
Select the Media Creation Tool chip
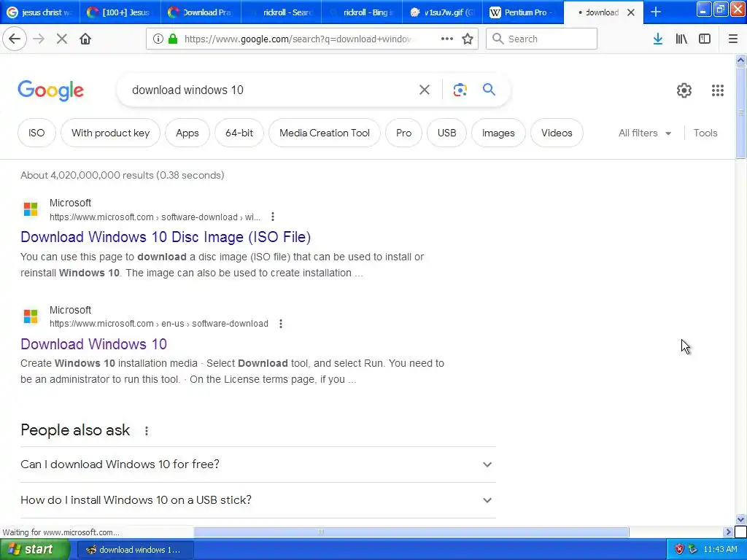pyautogui.click(x=325, y=133)
